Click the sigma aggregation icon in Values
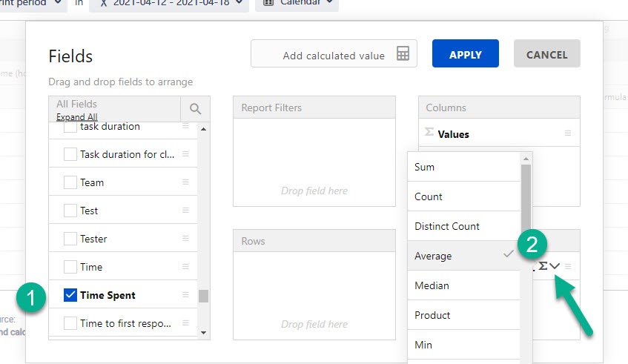 point(543,265)
